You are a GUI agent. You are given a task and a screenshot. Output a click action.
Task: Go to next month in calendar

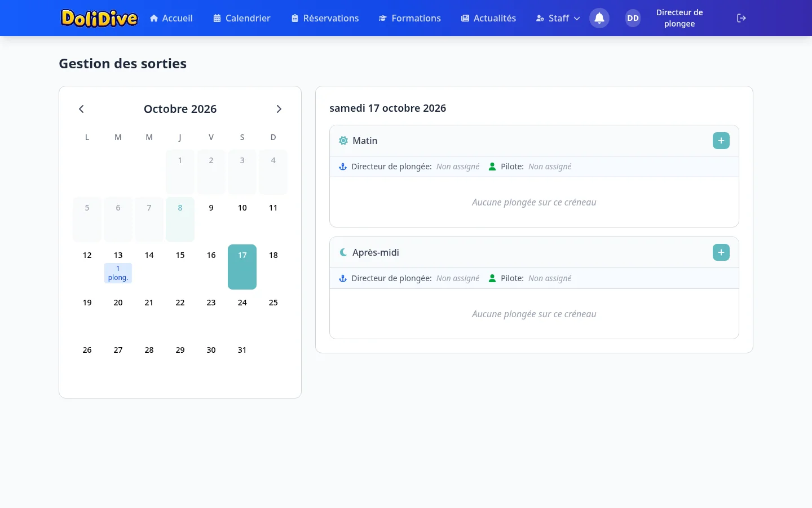[279, 109]
